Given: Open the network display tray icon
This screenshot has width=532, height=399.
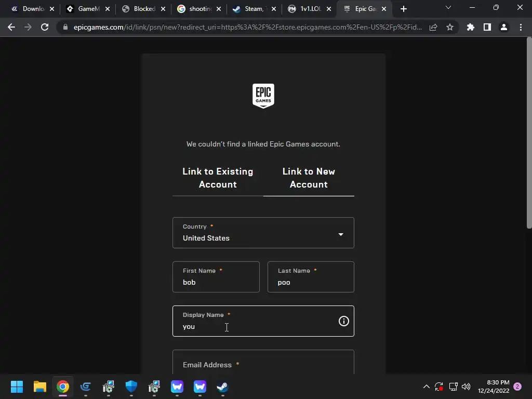Looking at the screenshot, I should pos(453,387).
